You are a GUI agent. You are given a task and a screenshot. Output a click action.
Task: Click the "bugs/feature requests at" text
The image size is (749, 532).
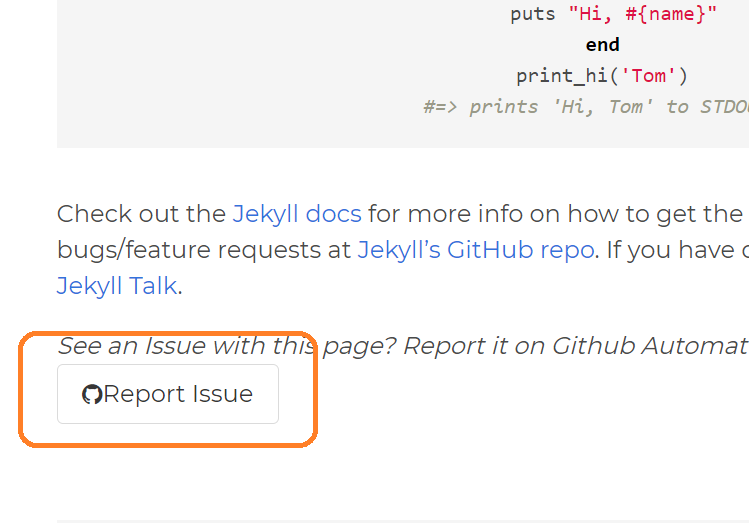(x=204, y=249)
